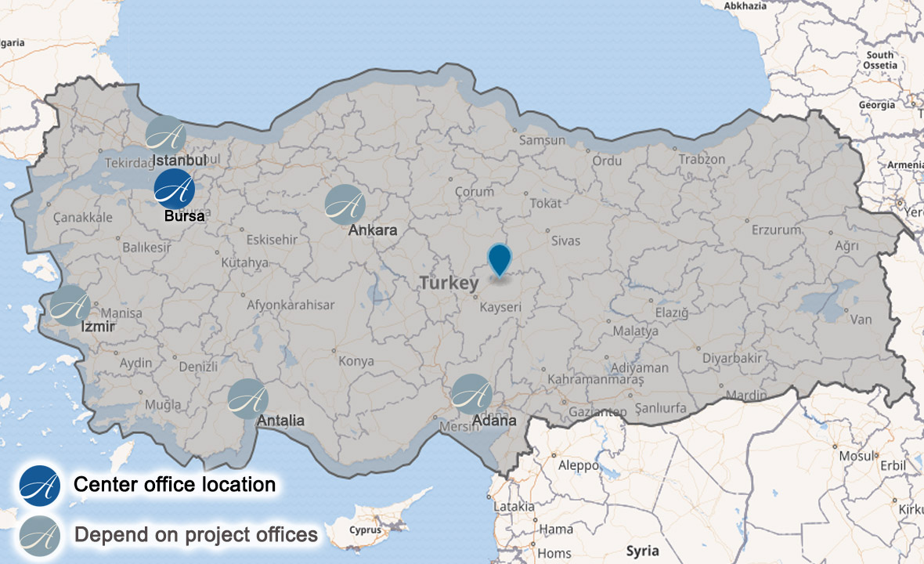Click the blue map pin near Kayseri

click(499, 259)
